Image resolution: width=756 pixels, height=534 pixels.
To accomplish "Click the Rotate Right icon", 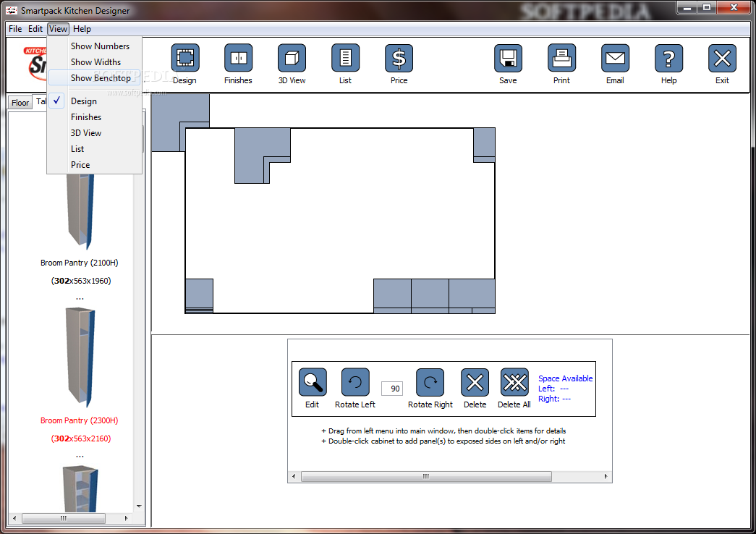I will point(430,383).
